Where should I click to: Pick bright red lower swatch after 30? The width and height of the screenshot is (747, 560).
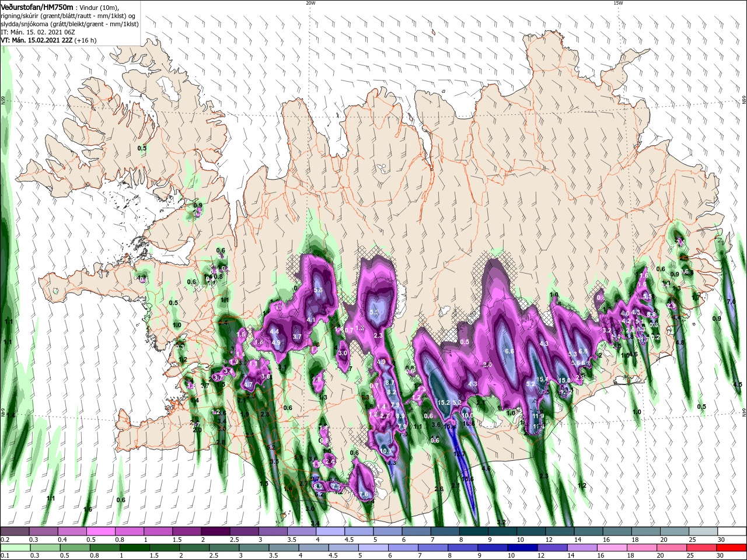(x=732, y=548)
